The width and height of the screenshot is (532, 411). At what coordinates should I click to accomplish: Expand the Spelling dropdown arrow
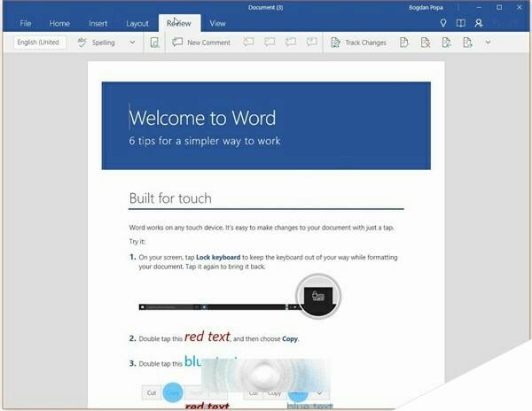[133, 43]
